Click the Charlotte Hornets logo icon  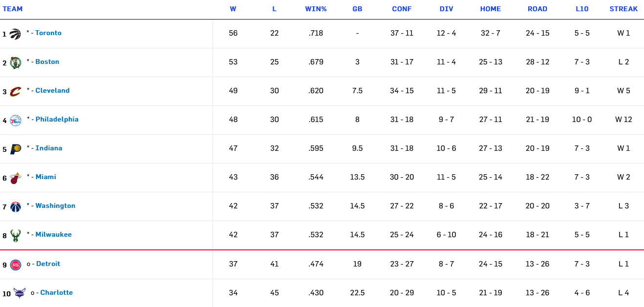click(x=20, y=293)
